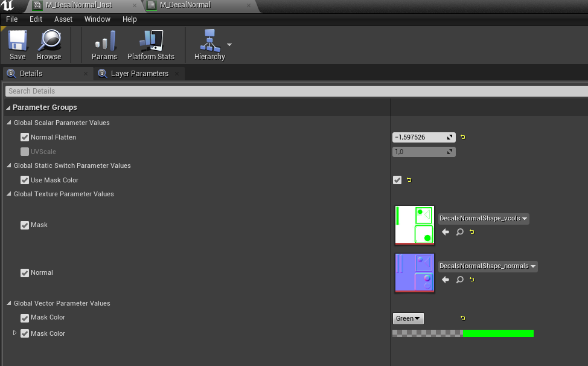Click the Save toolbar icon
This screenshot has width=588, height=366.
point(18,45)
